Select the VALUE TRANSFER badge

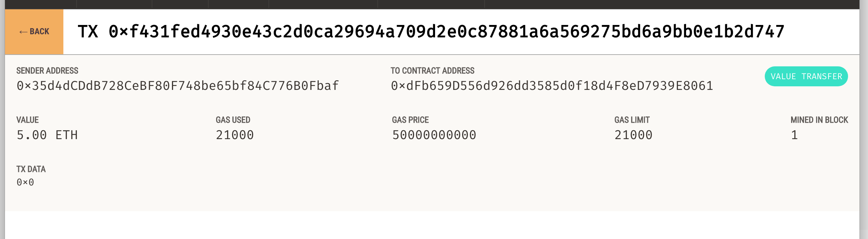click(x=806, y=76)
